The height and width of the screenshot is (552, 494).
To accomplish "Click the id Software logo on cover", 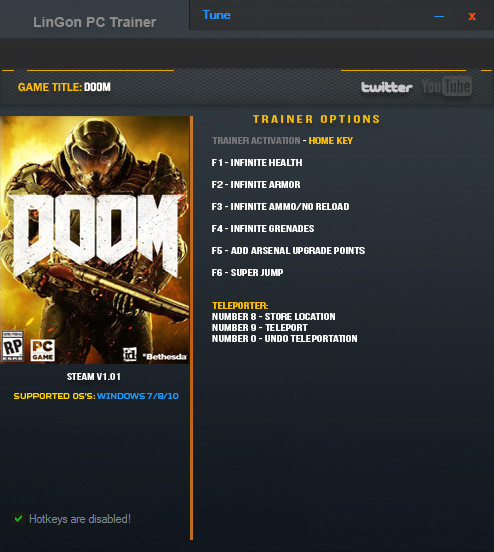I will (130, 354).
